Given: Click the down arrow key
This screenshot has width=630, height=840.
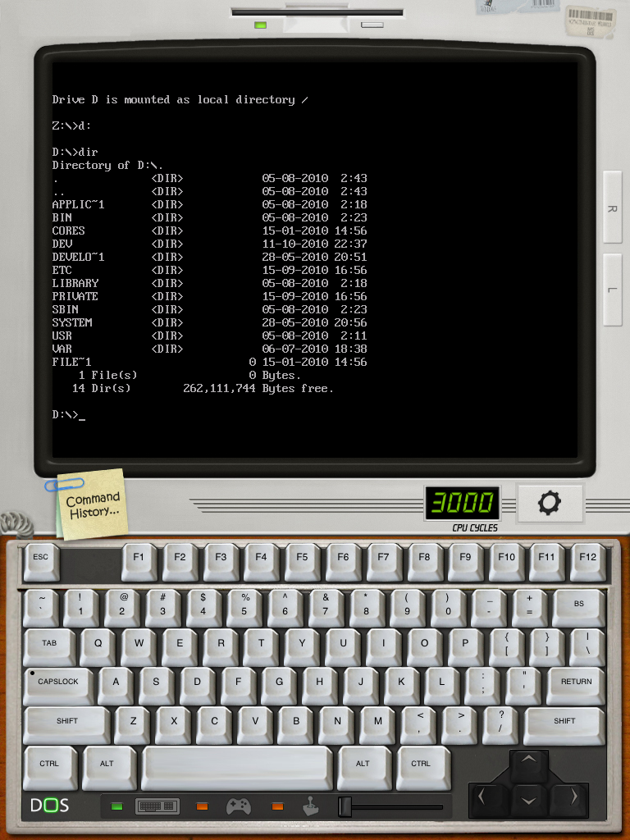Looking at the screenshot, I should point(529,801).
